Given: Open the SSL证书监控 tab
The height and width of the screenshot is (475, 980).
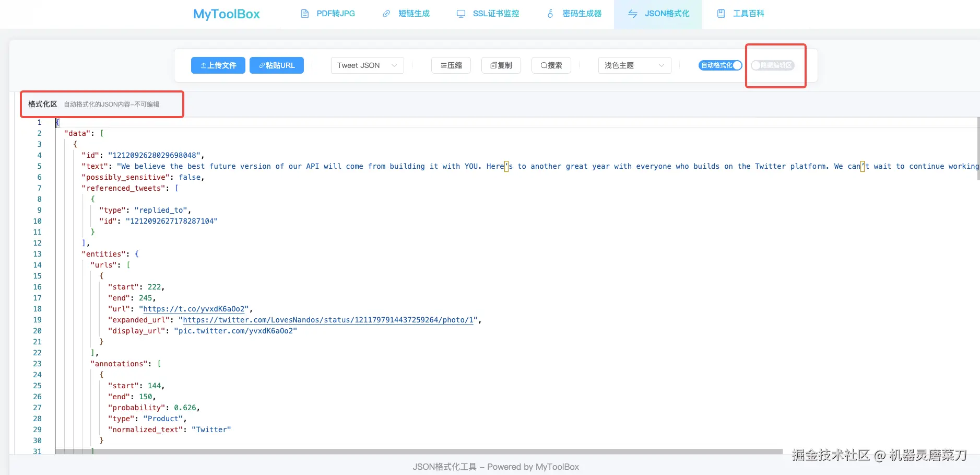Looking at the screenshot, I should (488, 14).
